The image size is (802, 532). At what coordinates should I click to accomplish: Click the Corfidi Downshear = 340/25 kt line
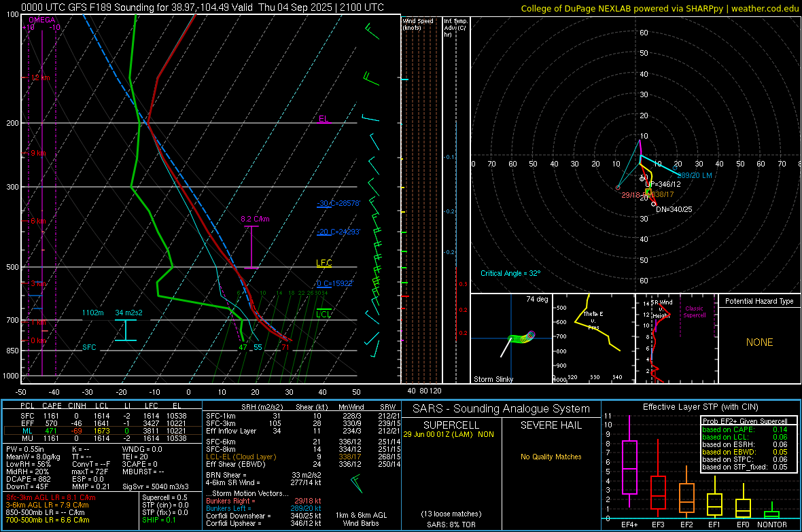coord(264,516)
